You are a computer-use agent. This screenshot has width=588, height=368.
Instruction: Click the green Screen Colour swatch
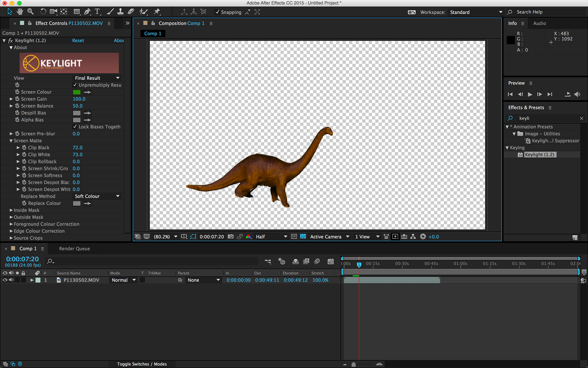coord(77,92)
